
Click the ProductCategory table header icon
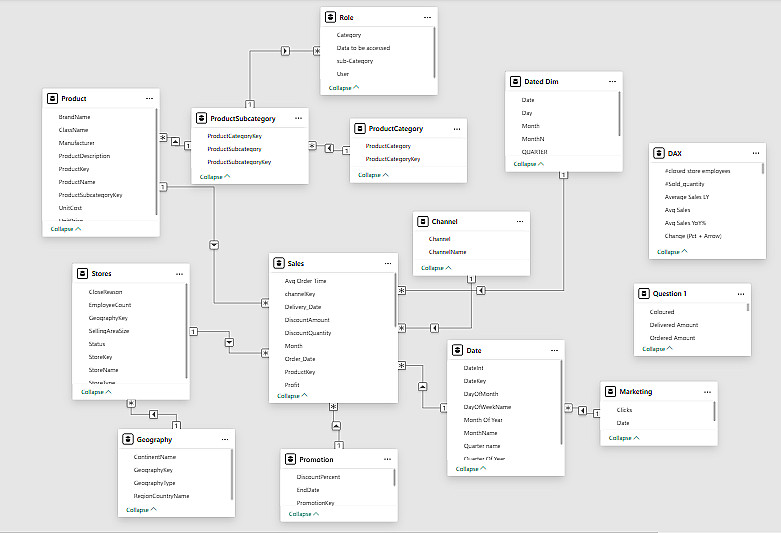pos(360,129)
